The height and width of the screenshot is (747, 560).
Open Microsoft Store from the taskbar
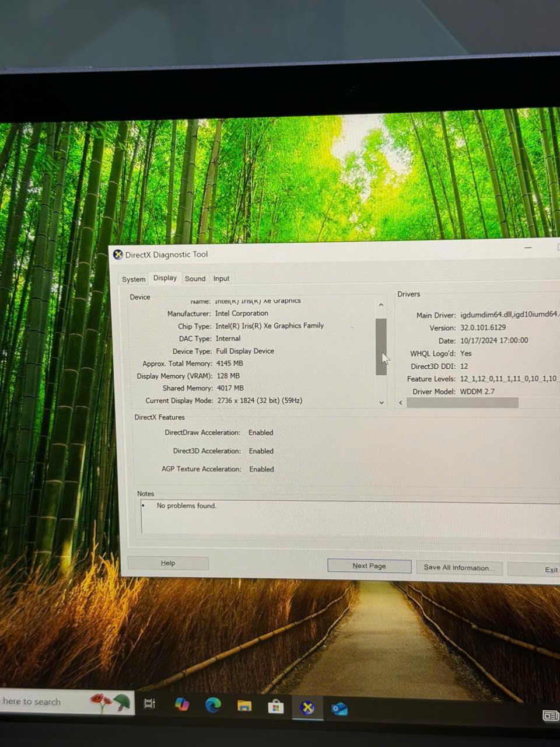pos(276,707)
